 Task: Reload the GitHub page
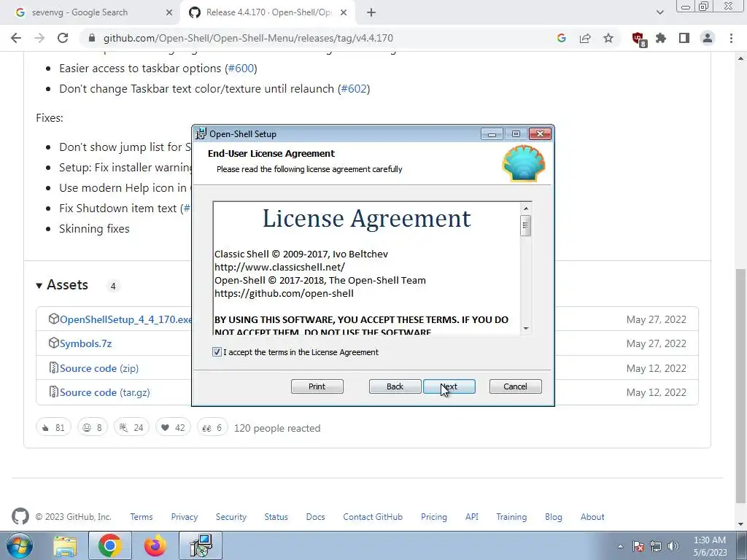[63, 38]
